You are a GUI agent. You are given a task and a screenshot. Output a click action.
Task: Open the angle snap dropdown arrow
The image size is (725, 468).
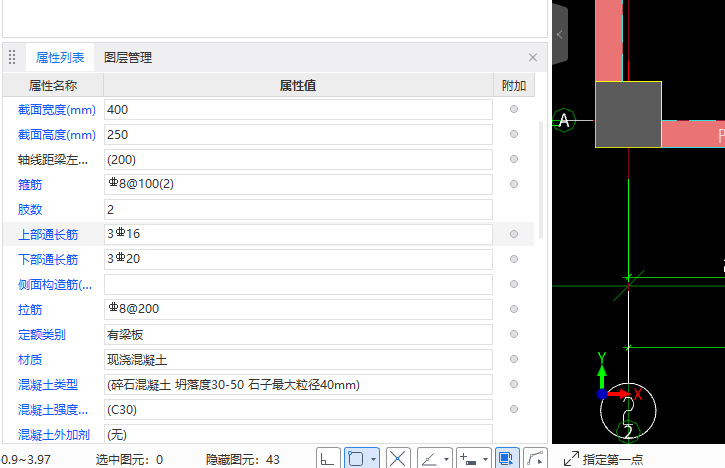(447, 459)
